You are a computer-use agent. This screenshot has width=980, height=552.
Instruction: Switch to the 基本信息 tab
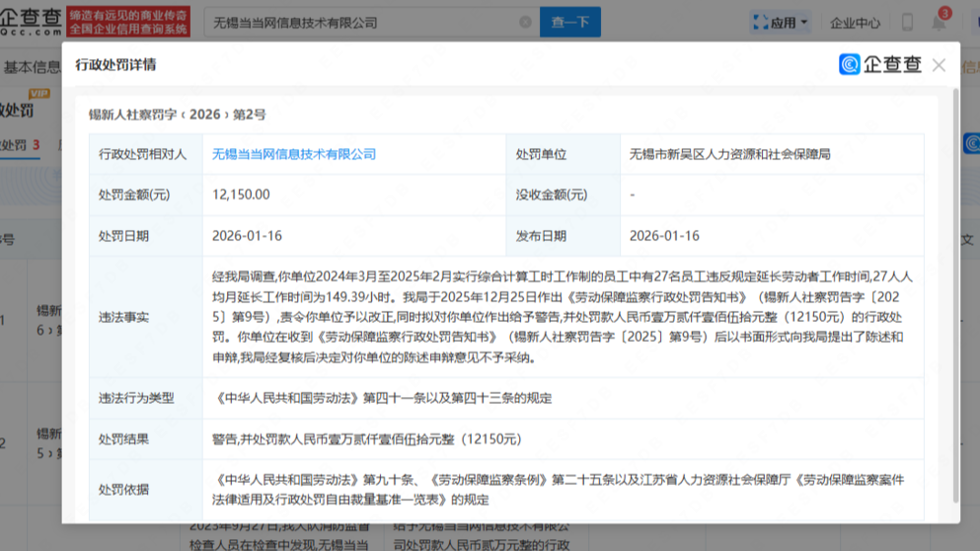32,67
